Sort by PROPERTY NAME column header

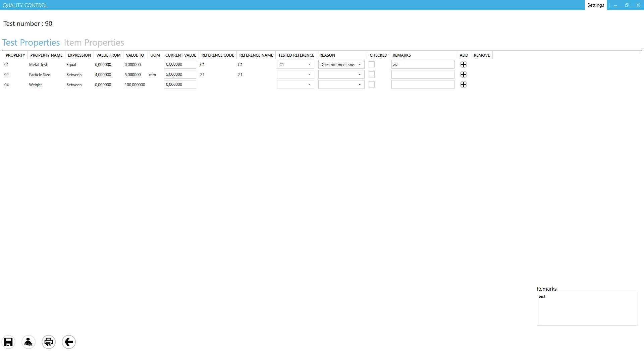click(46, 55)
